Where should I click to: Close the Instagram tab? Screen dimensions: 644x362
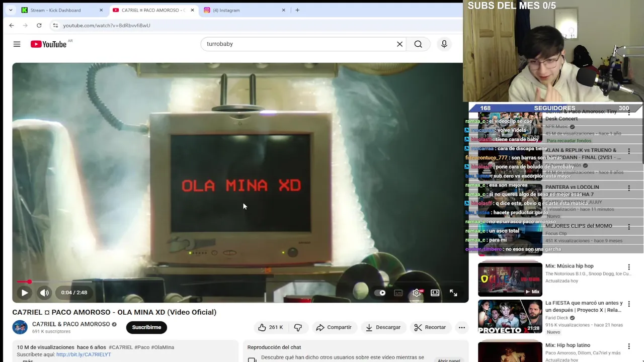coord(283,10)
